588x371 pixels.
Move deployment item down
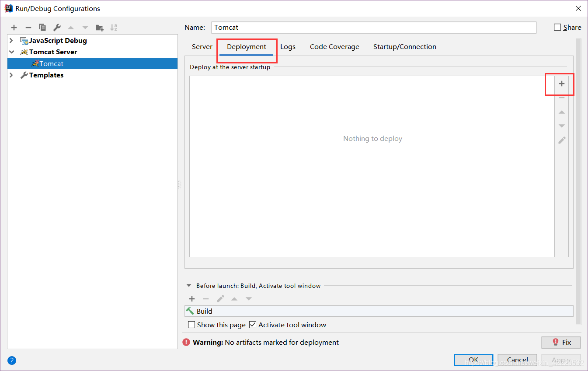pyautogui.click(x=562, y=126)
